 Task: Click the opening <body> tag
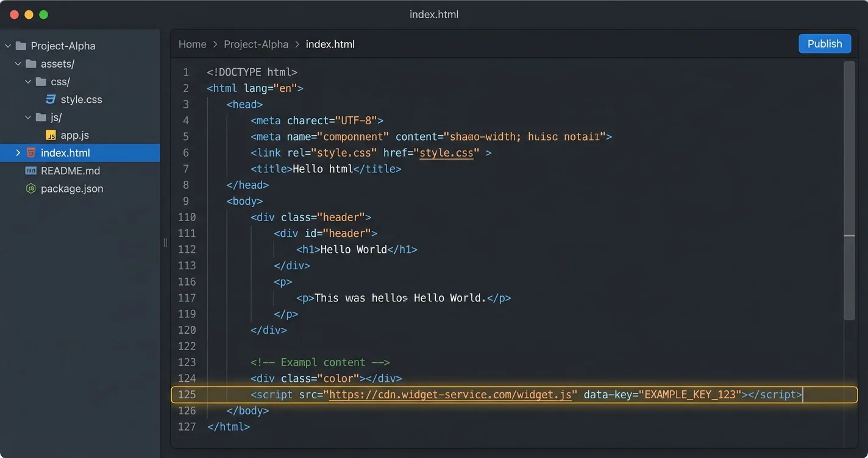(x=244, y=202)
